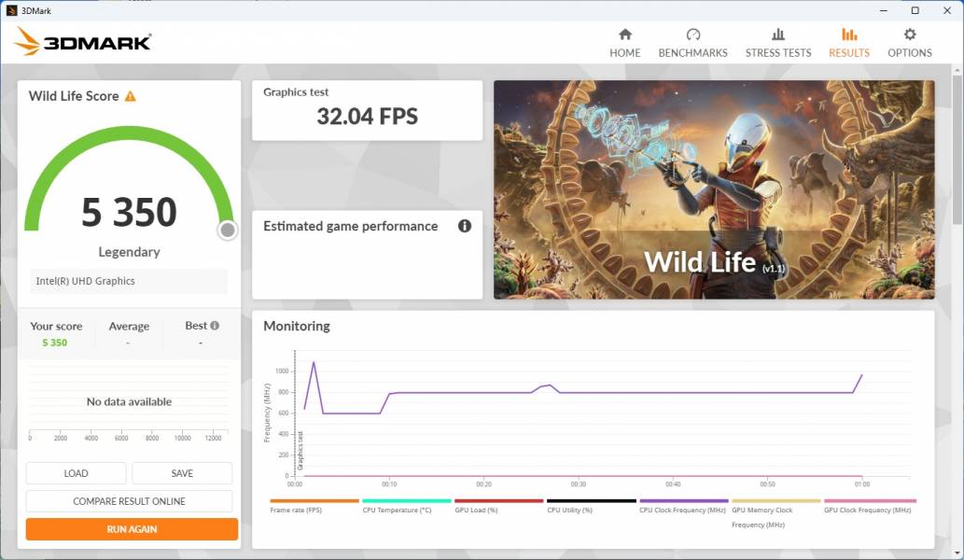Save the benchmark result
Screen dimensions: 964x560
pyautogui.click(x=182, y=473)
